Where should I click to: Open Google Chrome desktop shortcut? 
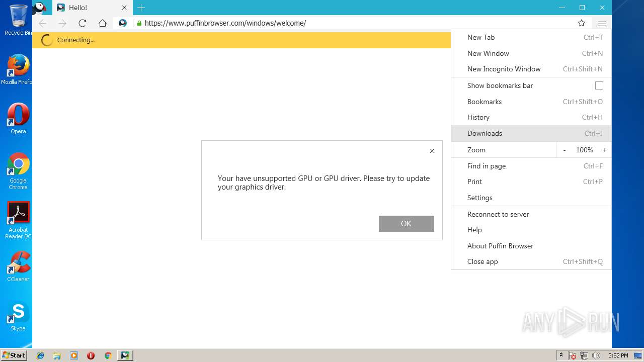pos(18,171)
